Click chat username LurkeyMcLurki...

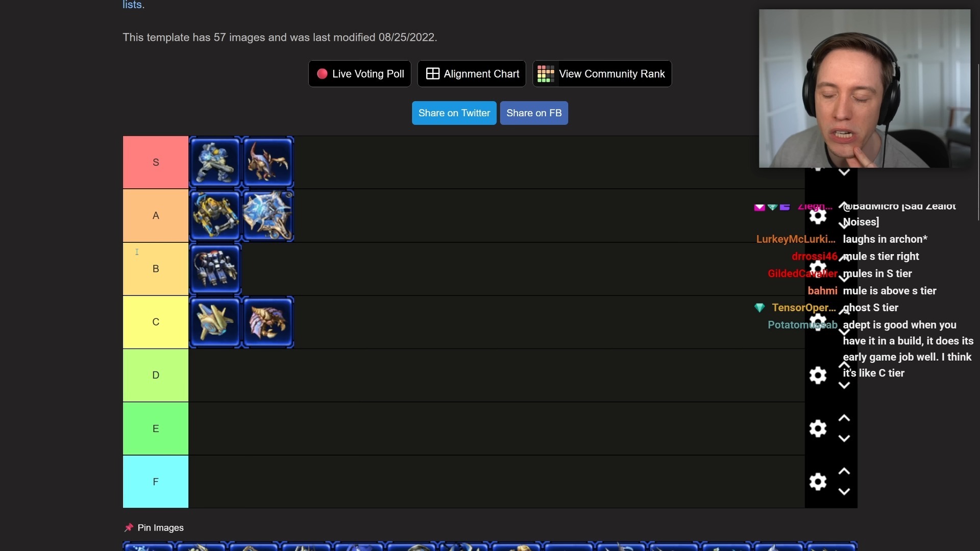click(x=796, y=239)
